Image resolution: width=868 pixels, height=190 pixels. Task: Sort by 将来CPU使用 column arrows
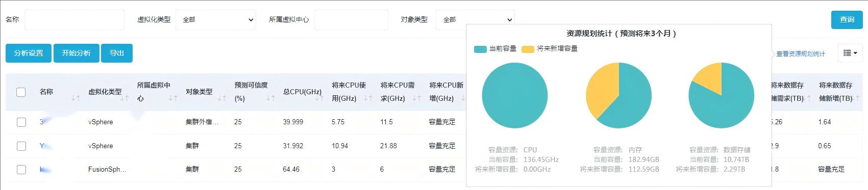point(368,98)
